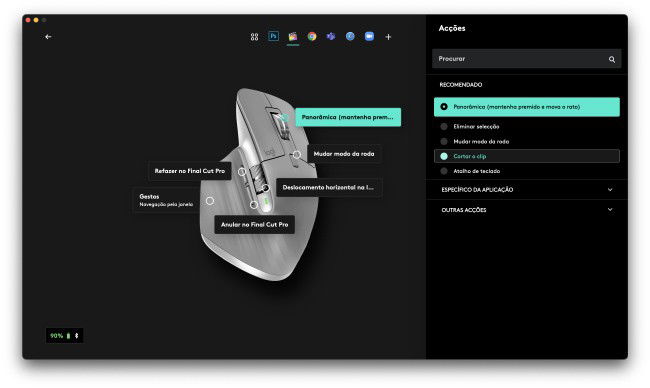Switch to the Safari profile

point(350,36)
